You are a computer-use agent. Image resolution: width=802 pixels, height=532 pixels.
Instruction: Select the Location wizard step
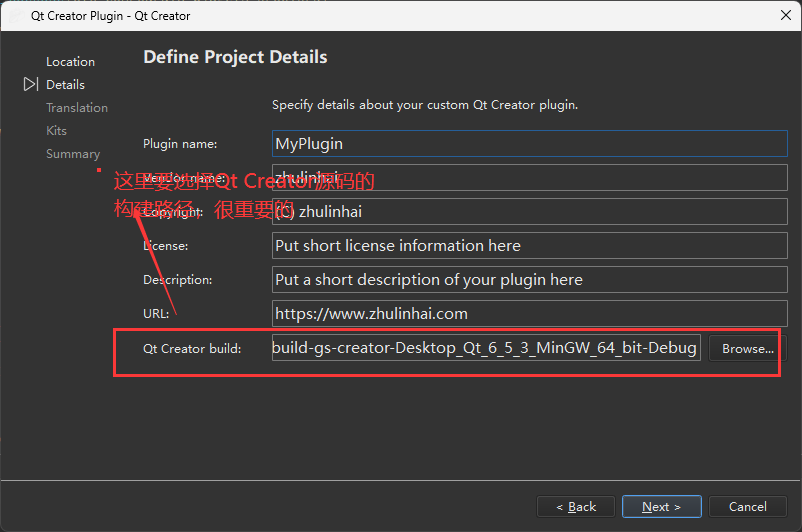(x=71, y=62)
